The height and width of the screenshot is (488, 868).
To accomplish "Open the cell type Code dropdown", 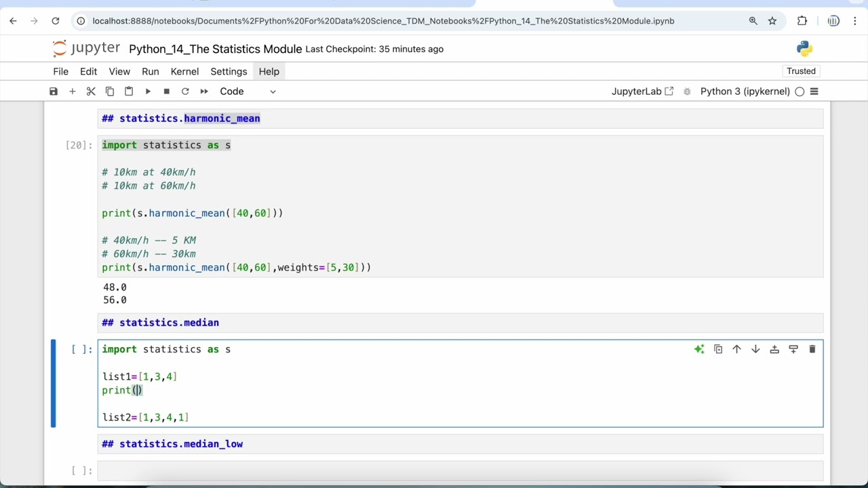I will pos(248,91).
